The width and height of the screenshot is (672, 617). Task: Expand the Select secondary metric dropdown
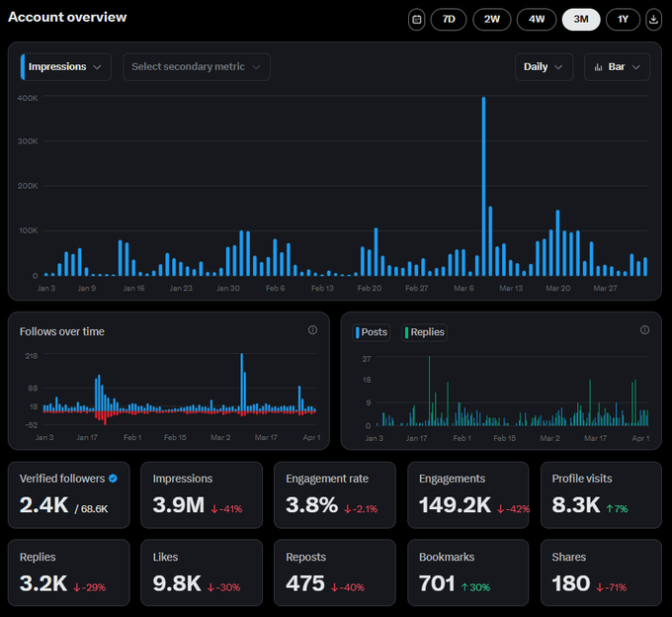(x=196, y=67)
